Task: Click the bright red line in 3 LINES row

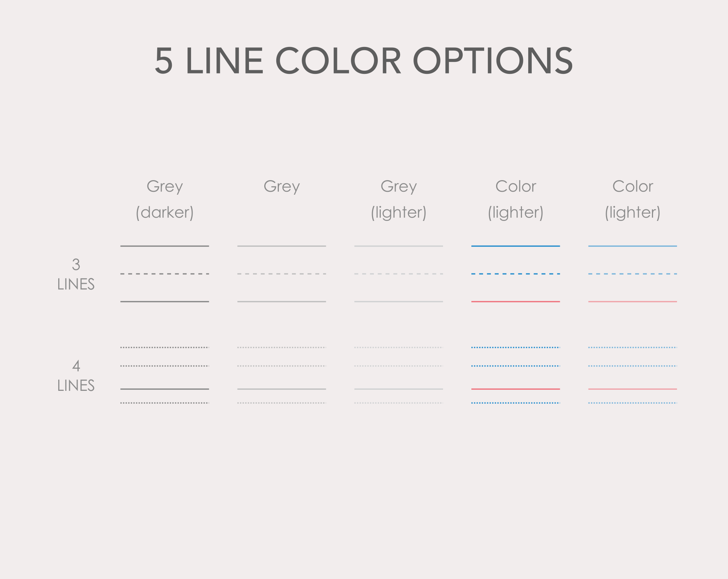Action: coord(515,301)
